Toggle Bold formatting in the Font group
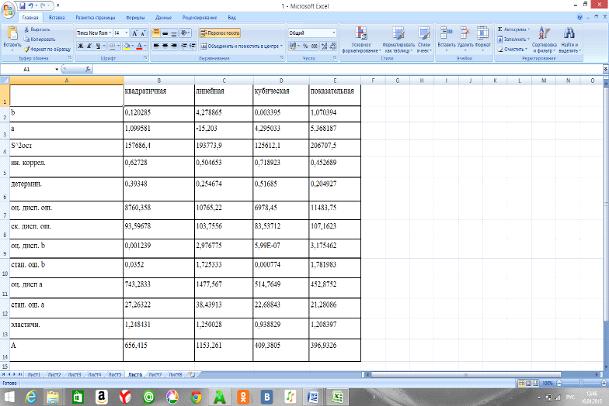This screenshot has height=406, width=609. pos(78,46)
